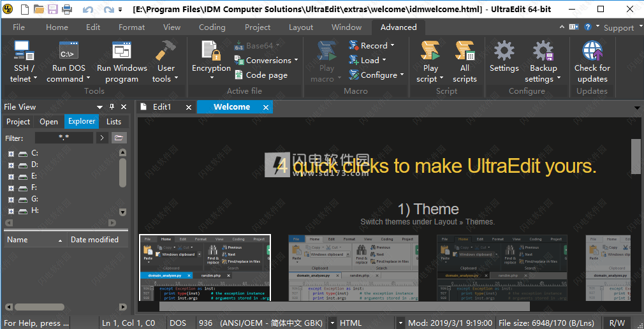Open File View panel dropdown arrow
The height and width of the screenshot is (329, 644).
pos(100,107)
